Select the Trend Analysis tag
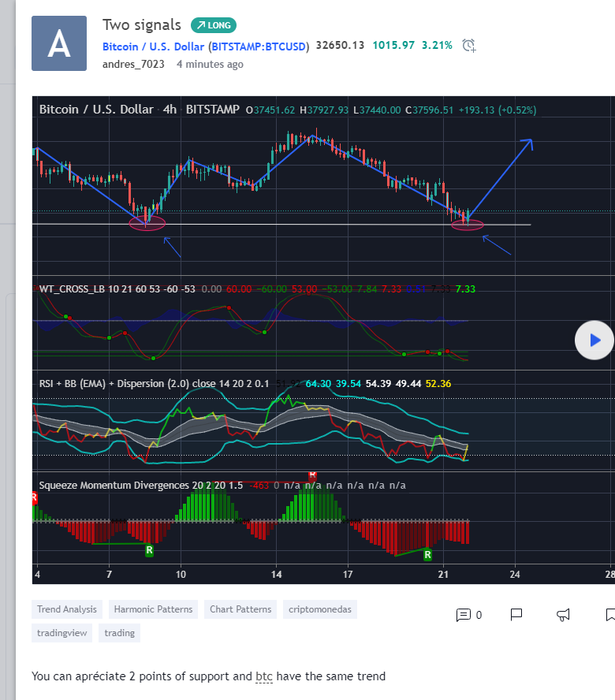The image size is (615, 700). pos(67,609)
